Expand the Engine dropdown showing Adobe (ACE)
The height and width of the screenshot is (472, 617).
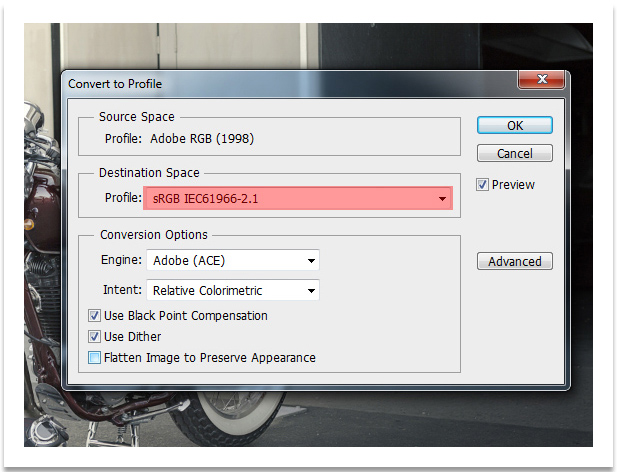233,260
